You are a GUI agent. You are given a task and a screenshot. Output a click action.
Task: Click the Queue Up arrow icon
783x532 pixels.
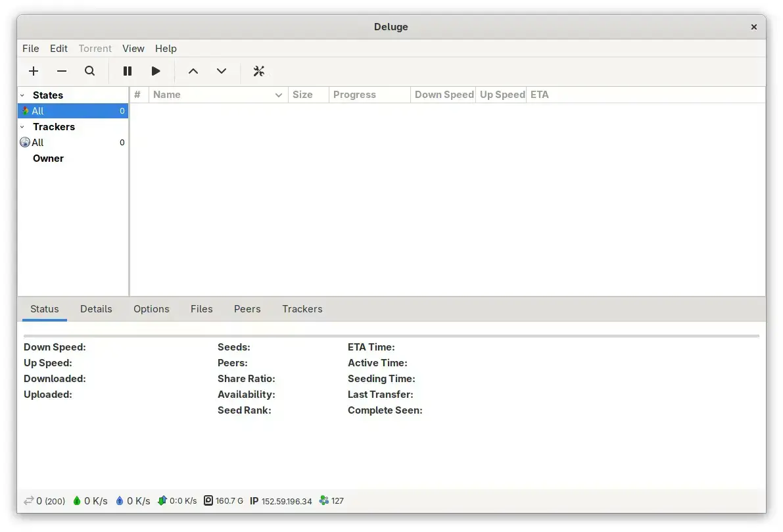[193, 71]
